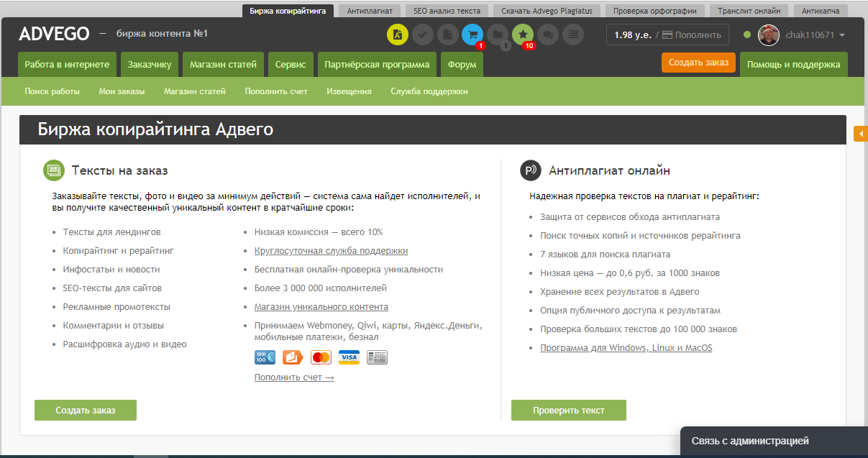Click the gray page document icon
Viewport: 868px width, 458px height.
(x=447, y=35)
